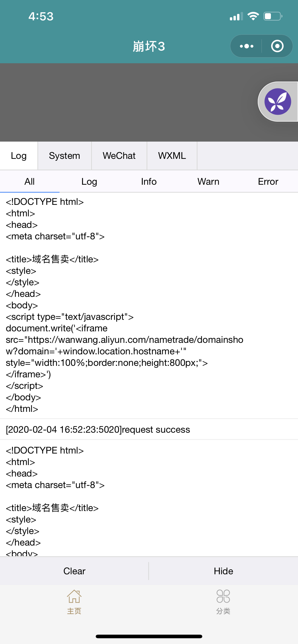Open the mini program more-options dots menu
Image resolution: width=298 pixels, height=644 pixels.
click(x=246, y=46)
